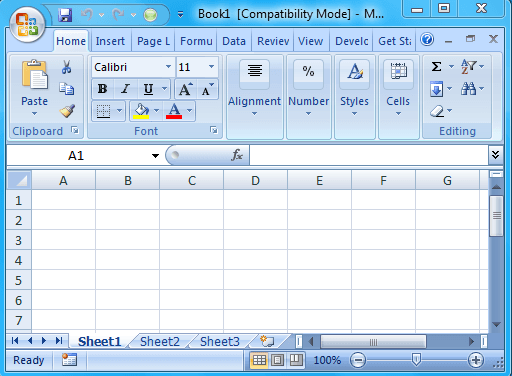The image size is (512, 376).
Task: Click the macro recording icon in status bar
Action: pyautogui.click(x=69, y=360)
